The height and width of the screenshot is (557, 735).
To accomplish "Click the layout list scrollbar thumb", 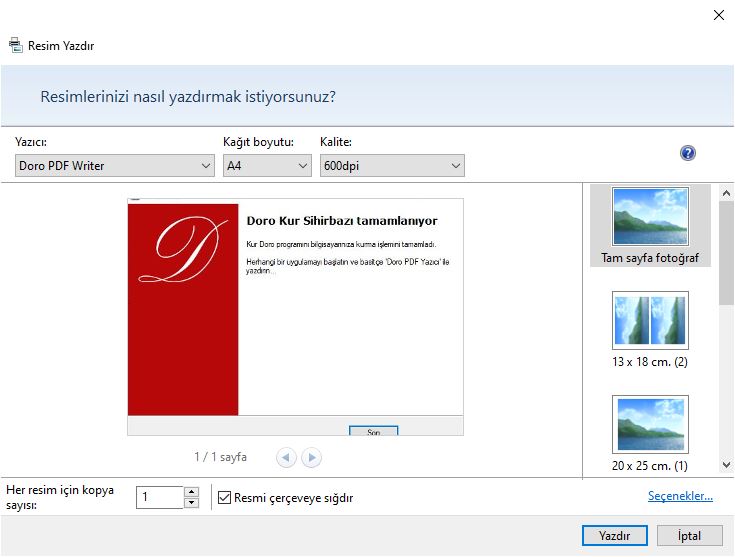I will point(726,253).
